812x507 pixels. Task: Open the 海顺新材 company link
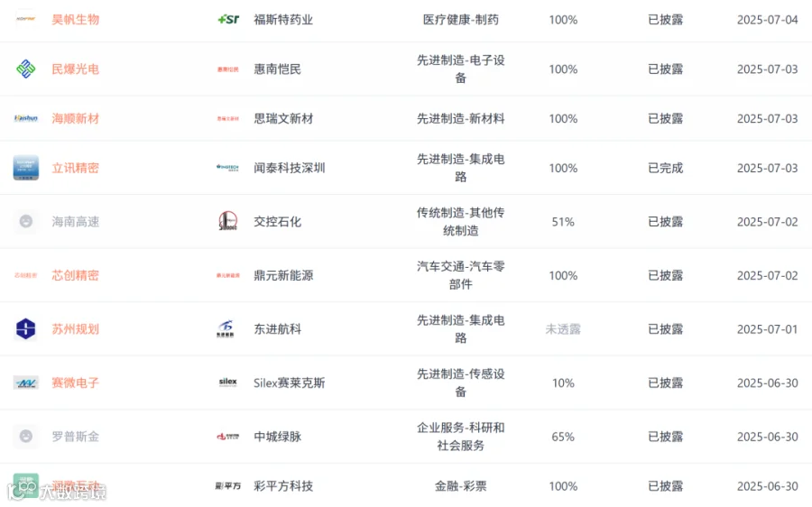(75, 118)
